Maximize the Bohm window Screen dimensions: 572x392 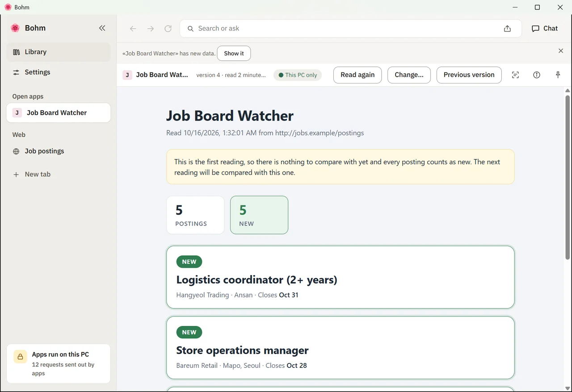click(x=538, y=7)
